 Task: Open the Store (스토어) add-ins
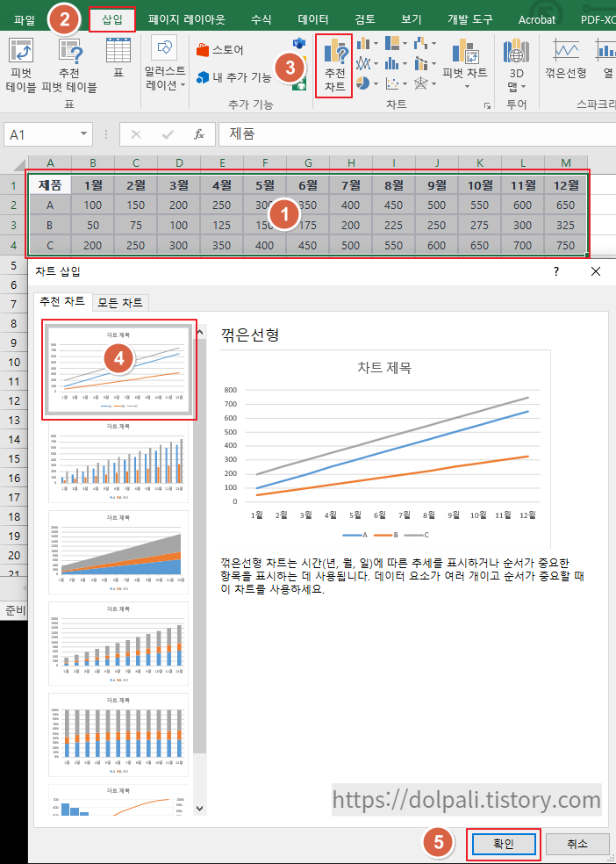(x=220, y=50)
